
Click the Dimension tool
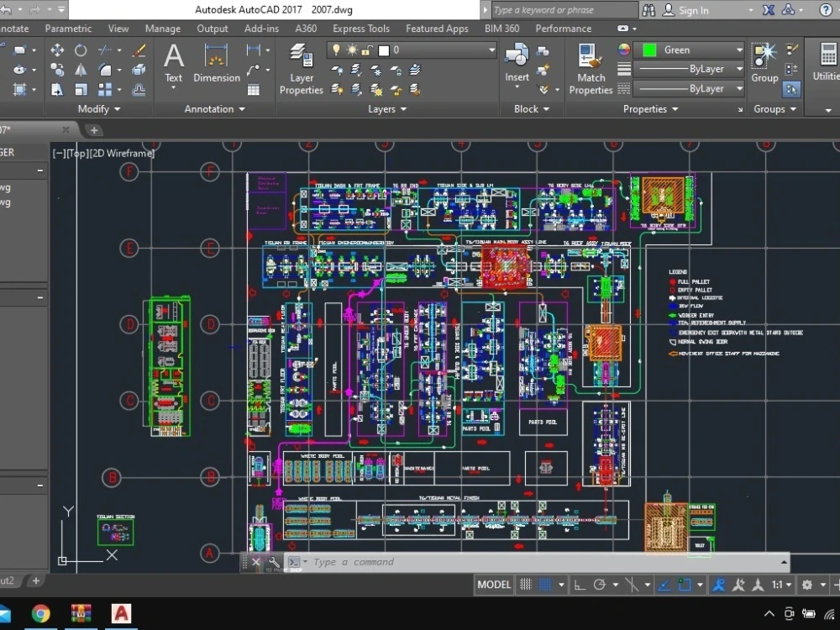(217, 63)
